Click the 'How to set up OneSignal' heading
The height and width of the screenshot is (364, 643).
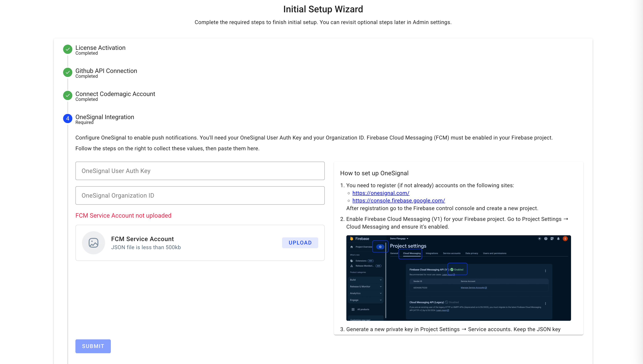click(374, 173)
